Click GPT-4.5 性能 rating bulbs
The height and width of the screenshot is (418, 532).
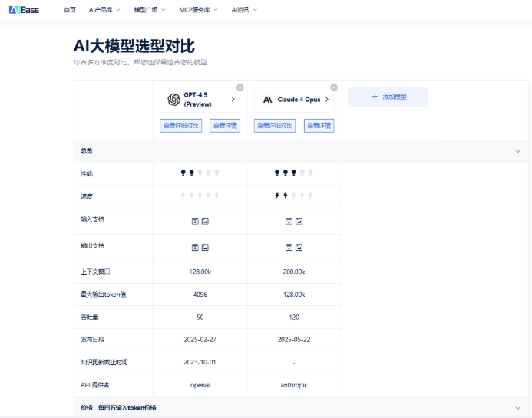(200, 173)
